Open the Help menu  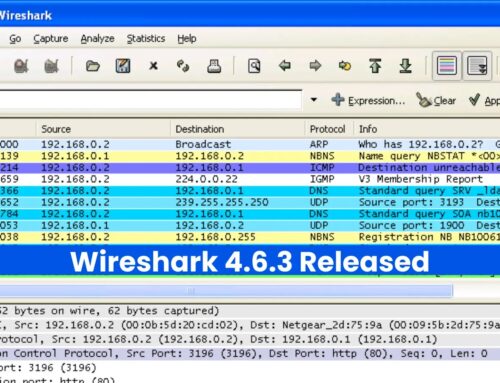[187, 39]
